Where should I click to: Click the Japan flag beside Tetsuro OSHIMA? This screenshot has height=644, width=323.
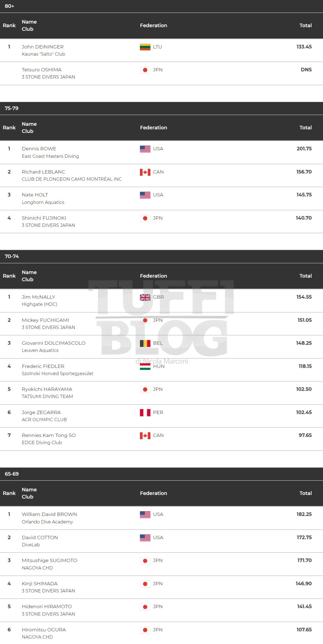pos(145,70)
